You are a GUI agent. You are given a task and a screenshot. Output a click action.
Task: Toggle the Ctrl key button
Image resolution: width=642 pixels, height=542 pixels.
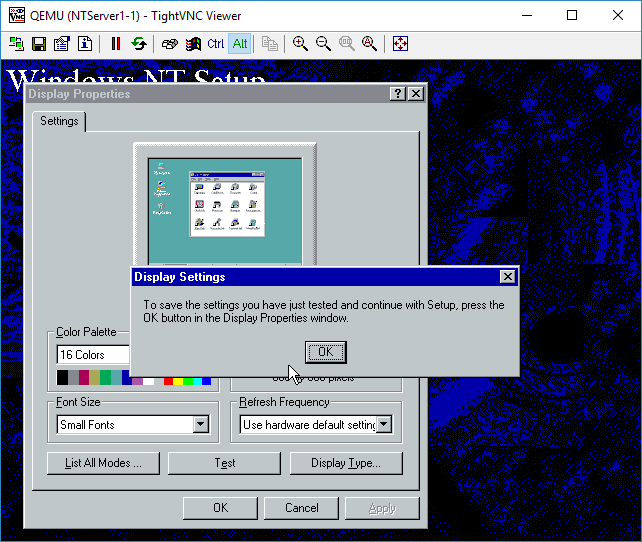(216, 44)
